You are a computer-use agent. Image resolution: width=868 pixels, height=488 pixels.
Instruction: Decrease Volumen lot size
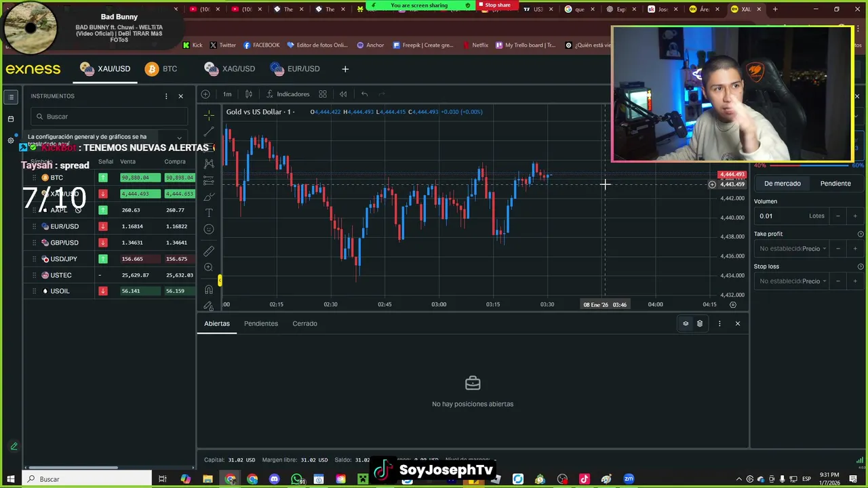click(837, 216)
